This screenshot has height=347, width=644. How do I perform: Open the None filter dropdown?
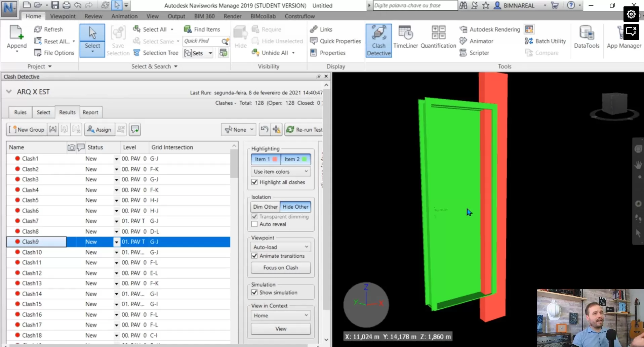[239, 129]
